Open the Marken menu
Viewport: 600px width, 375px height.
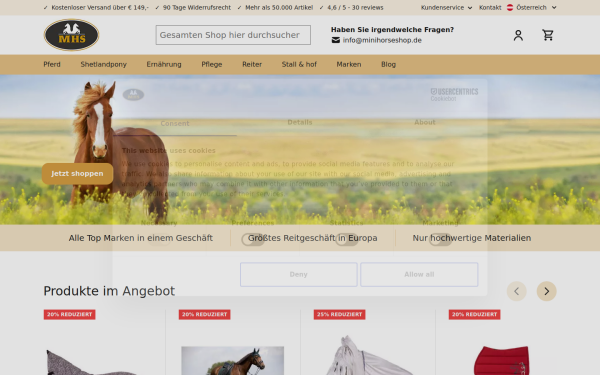(x=349, y=64)
